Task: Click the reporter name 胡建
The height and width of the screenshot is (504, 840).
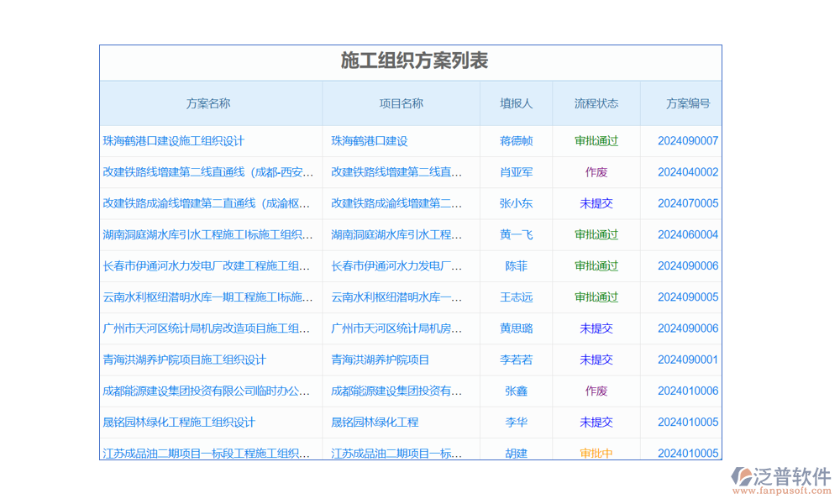Action: 516,454
